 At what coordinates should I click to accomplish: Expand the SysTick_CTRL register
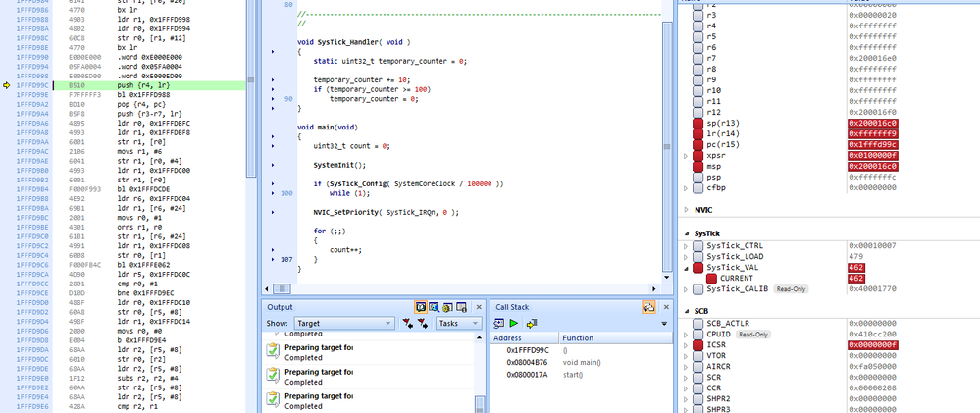tap(687, 245)
